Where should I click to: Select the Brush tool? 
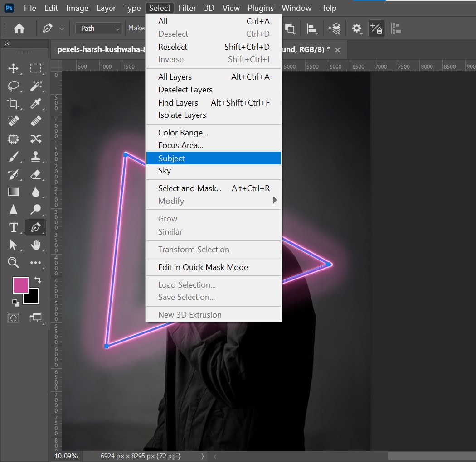(x=13, y=157)
